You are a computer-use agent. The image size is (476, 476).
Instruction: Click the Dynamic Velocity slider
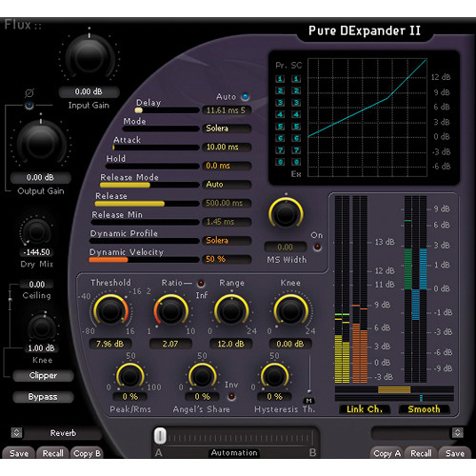(x=144, y=260)
